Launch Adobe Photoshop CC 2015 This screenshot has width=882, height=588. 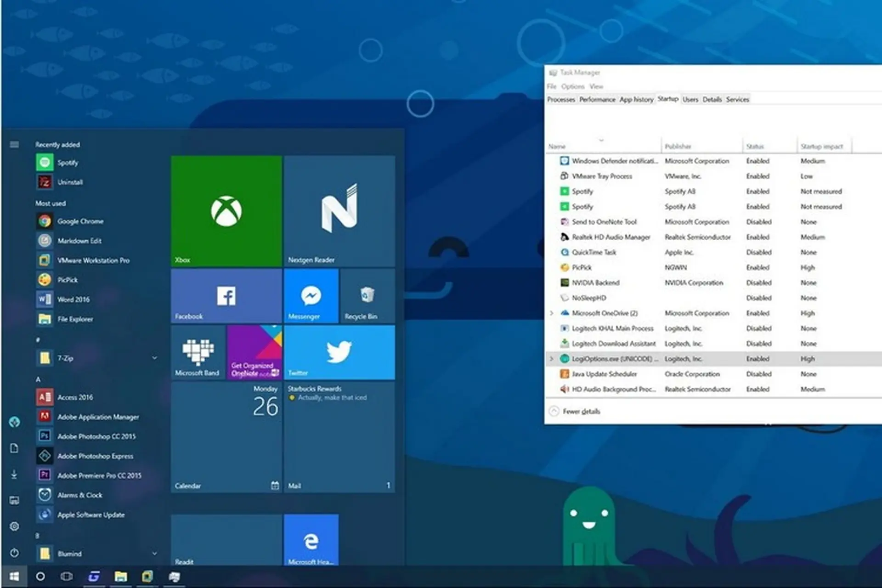click(97, 436)
